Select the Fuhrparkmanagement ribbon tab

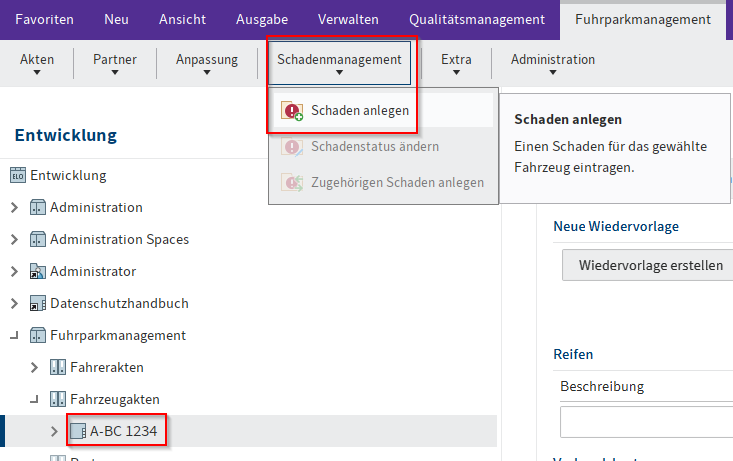click(643, 20)
